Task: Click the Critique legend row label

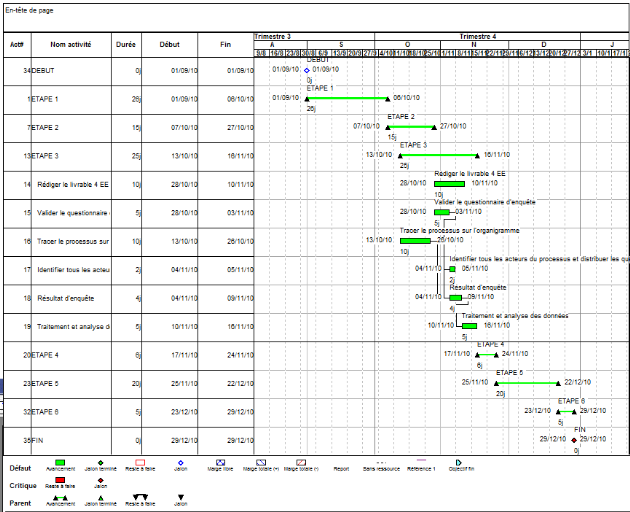Action: pos(23,486)
